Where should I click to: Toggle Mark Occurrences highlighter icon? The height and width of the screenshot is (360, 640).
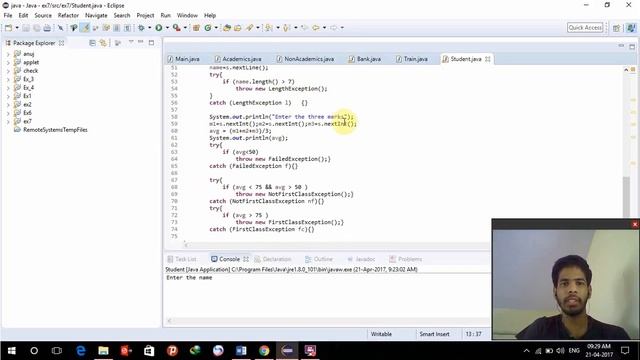[x=85, y=28]
